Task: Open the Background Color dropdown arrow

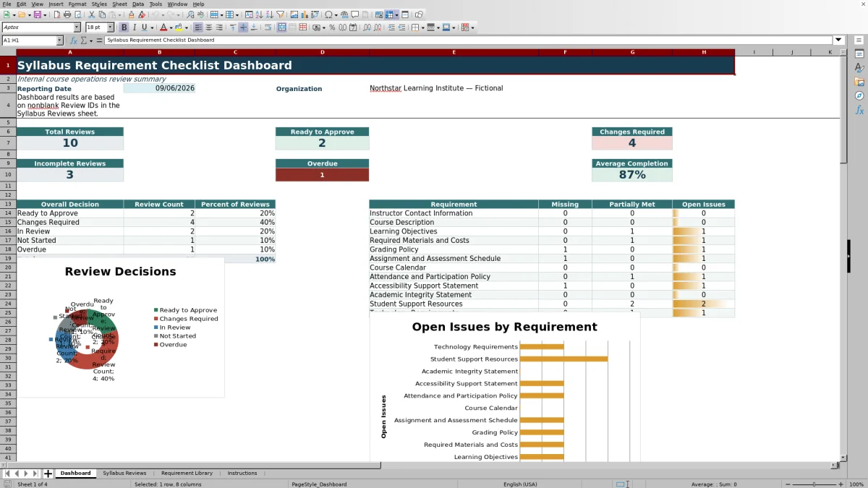Action: click(187, 27)
